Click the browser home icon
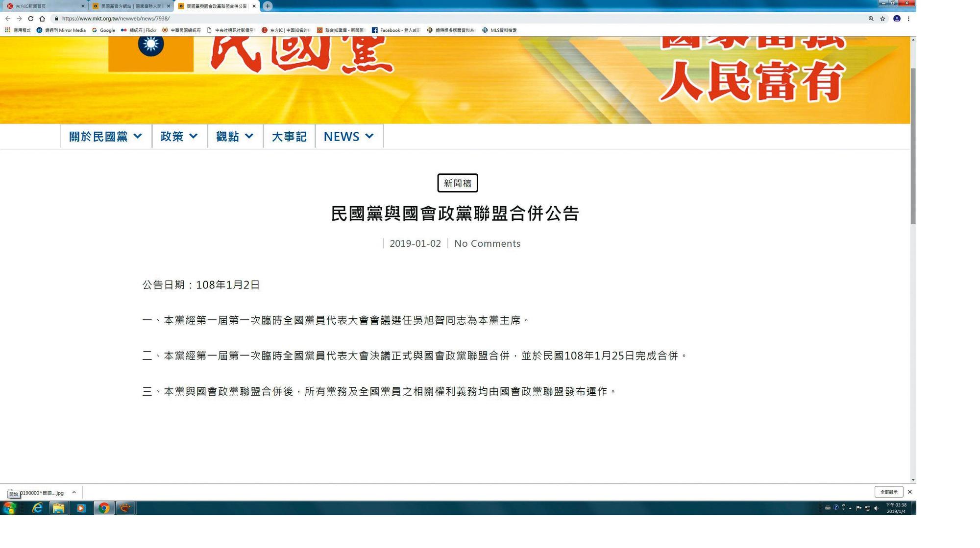Screen dimensions: 980x548 point(43,18)
